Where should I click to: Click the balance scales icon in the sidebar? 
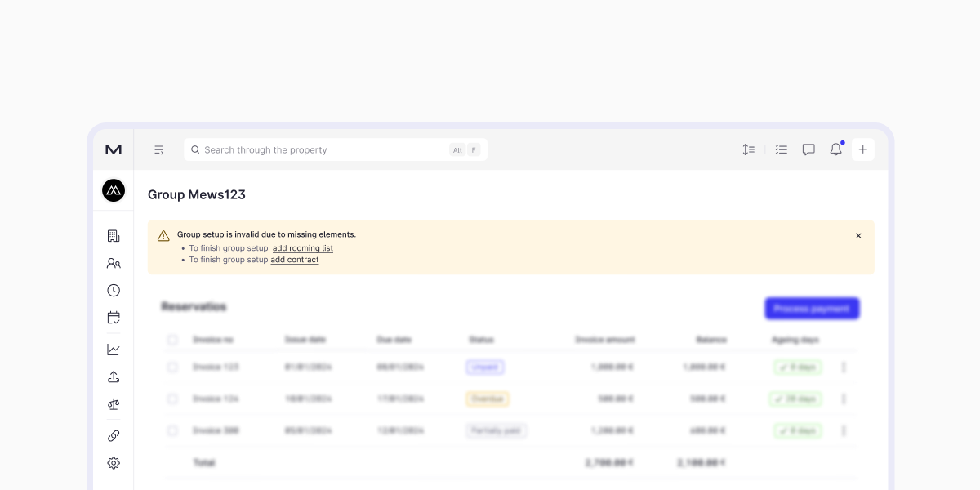[114, 403]
